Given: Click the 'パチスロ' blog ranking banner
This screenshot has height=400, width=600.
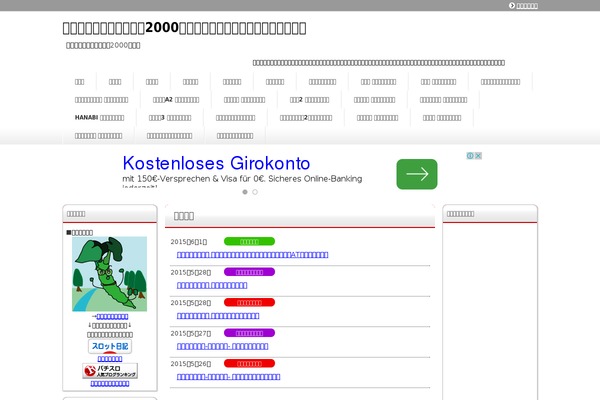Looking at the screenshot, I should coord(110,371).
